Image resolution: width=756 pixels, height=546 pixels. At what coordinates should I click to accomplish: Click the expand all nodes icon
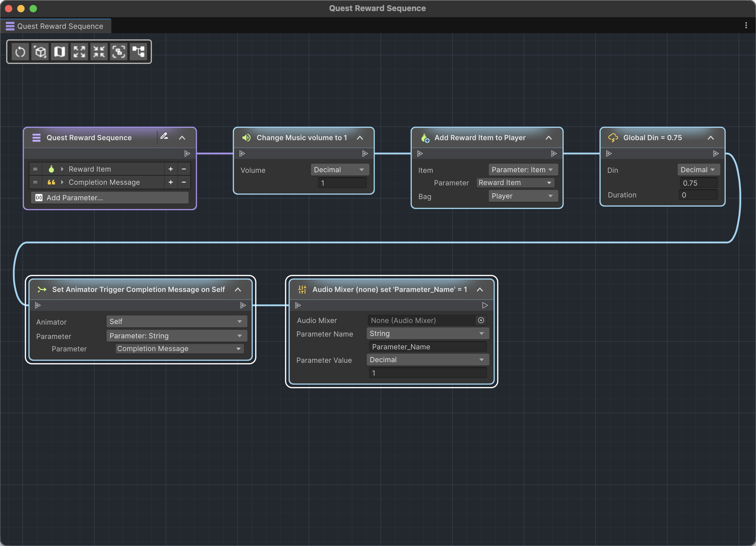79,52
